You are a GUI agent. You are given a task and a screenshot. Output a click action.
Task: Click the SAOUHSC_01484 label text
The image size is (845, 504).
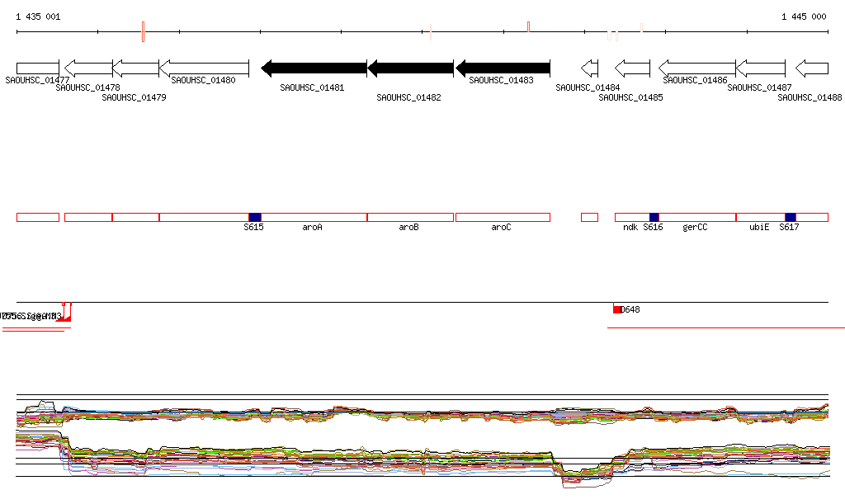click(x=588, y=87)
